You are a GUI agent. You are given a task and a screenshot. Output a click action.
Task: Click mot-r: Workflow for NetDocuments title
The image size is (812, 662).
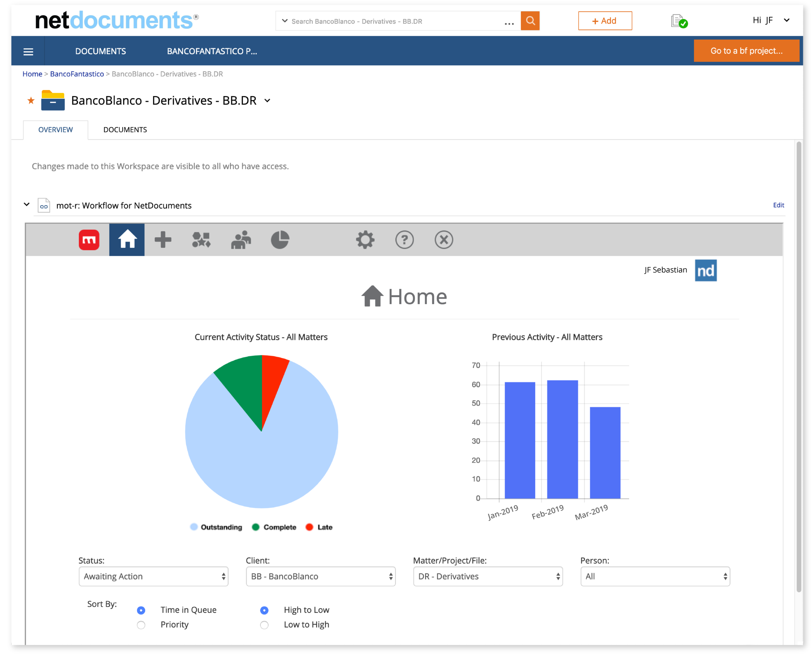point(124,206)
